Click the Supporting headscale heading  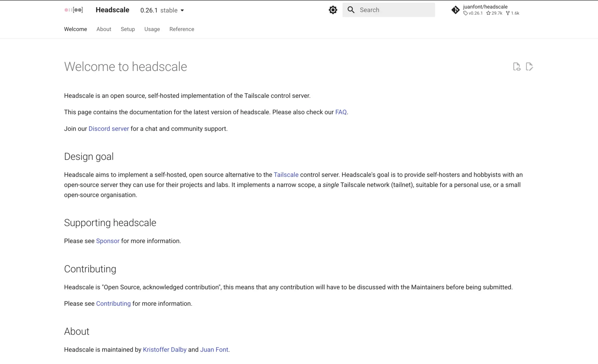click(x=110, y=223)
